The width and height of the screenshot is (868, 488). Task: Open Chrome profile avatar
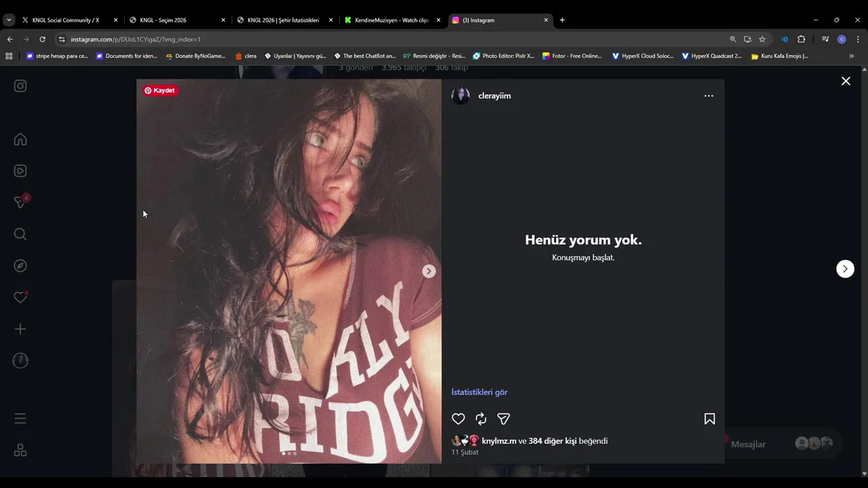coord(842,39)
